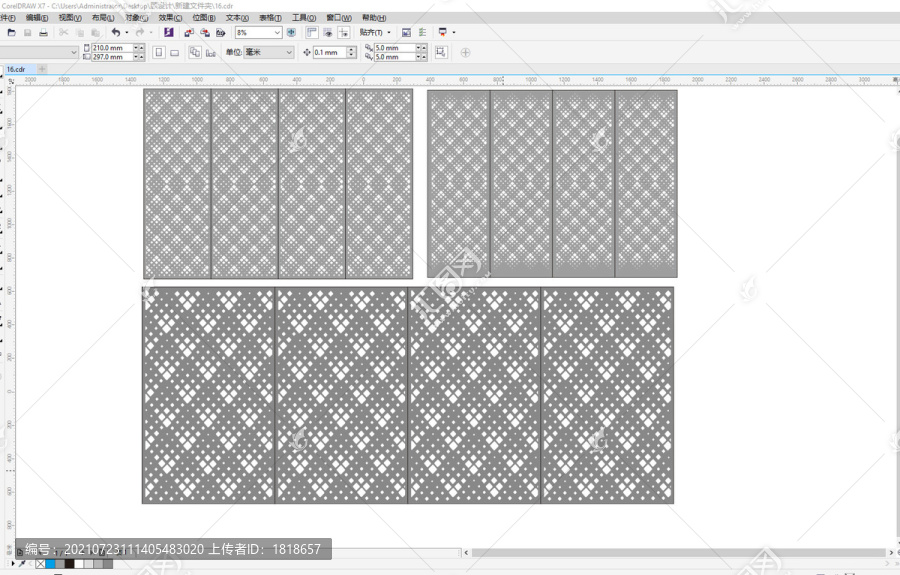Viewport: 900px width, 575px height.
Task: Click the eyedropper icon beside color palette
Action: (22, 564)
